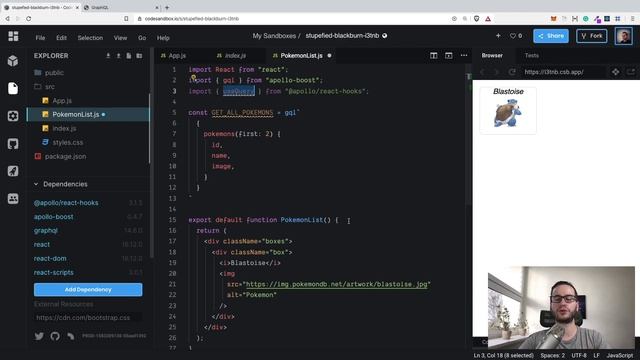Click the GitHub icon at sidebar bottom
Viewport: 640px width, 360px height.
pyautogui.click(x=55, y=336)
